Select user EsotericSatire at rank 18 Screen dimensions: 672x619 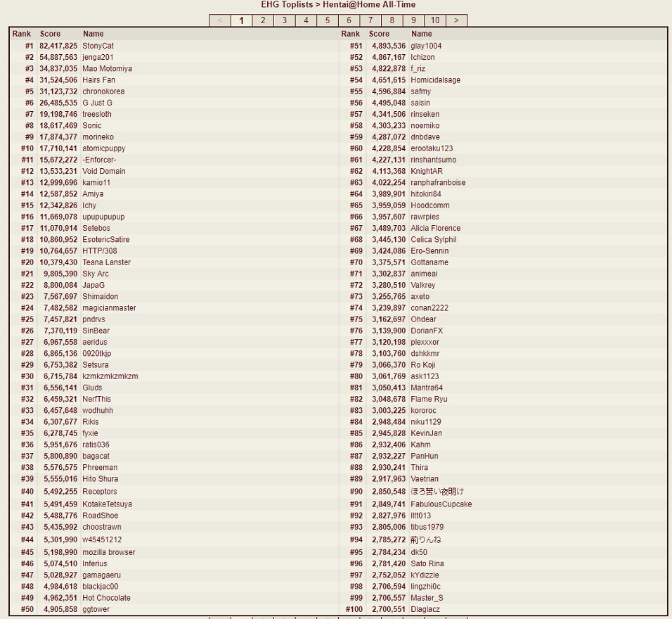click(105, 239)
